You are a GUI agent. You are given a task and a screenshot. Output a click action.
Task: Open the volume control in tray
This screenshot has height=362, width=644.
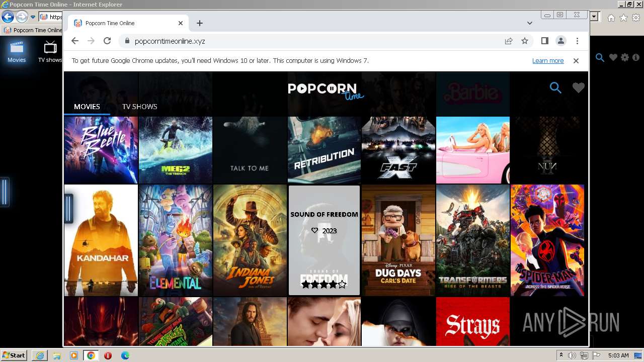point(572,355)
